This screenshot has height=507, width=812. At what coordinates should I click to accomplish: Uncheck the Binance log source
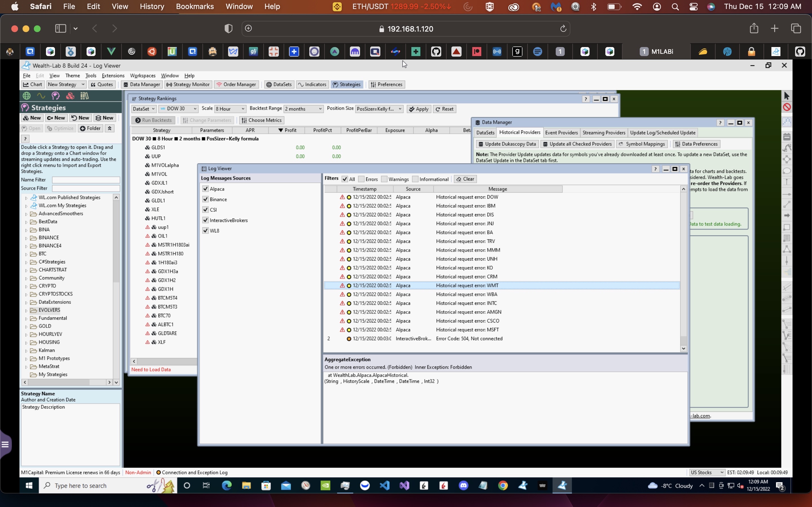(205, 199)
